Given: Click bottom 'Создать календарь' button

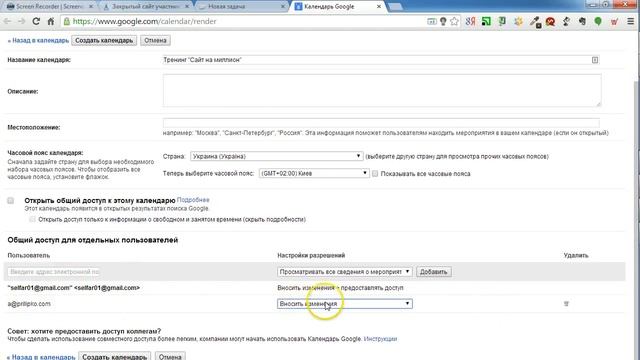Looking at the screenshot, I should pos(114,356).
